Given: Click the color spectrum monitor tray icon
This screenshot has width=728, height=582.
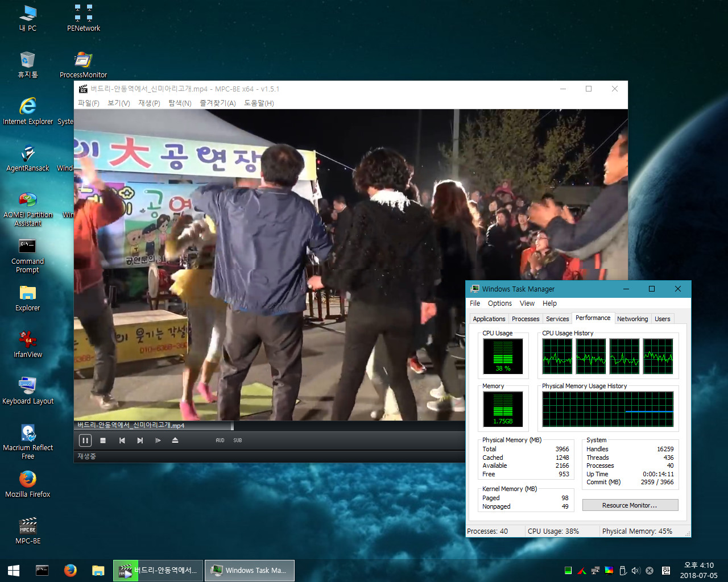Looking at the screenshot, I should (609, 571).
